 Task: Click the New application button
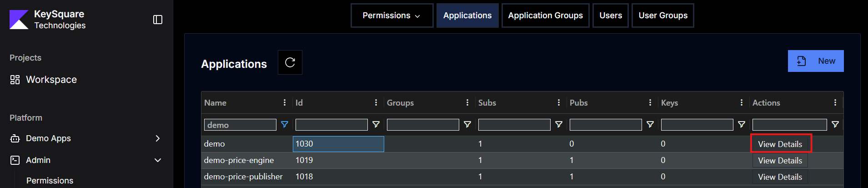[816, 61]
